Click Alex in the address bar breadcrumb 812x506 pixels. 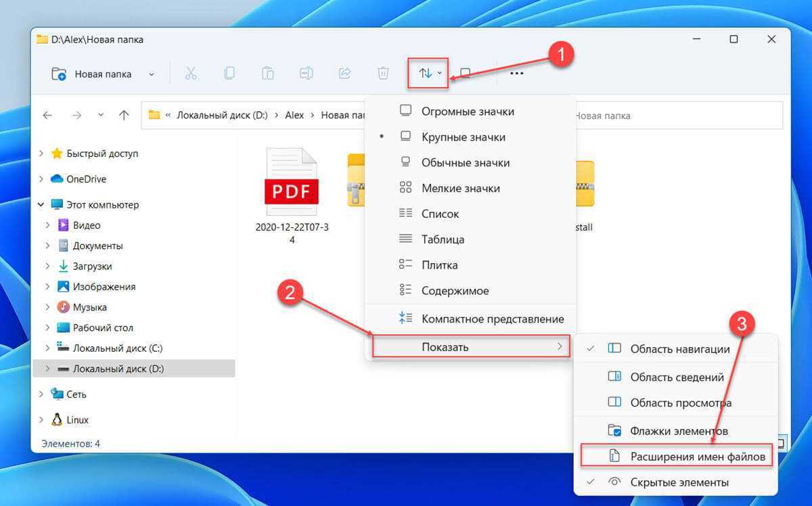[x=294, y=116]
